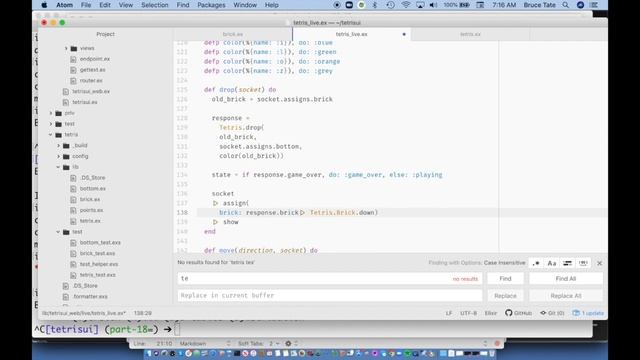Viewport: 640px width, 360px height.
Task: Collapse the lib folder under tetris
Action: tap(58, 167)
